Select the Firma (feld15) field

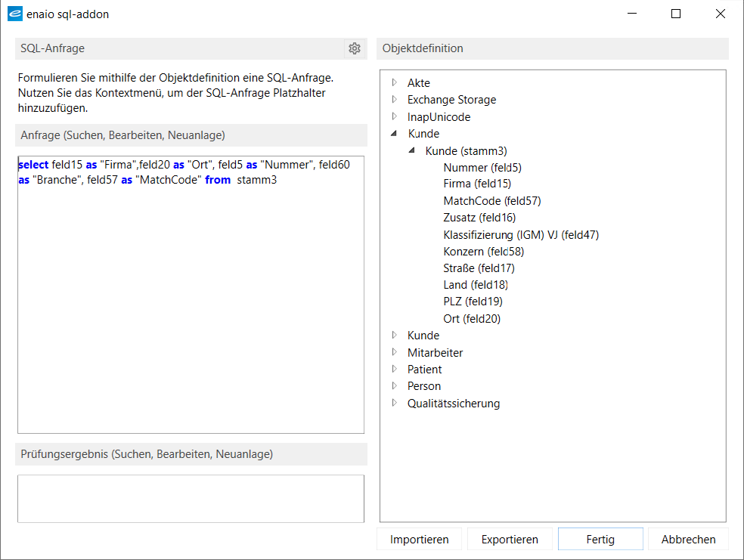click(x=477, y=184)
